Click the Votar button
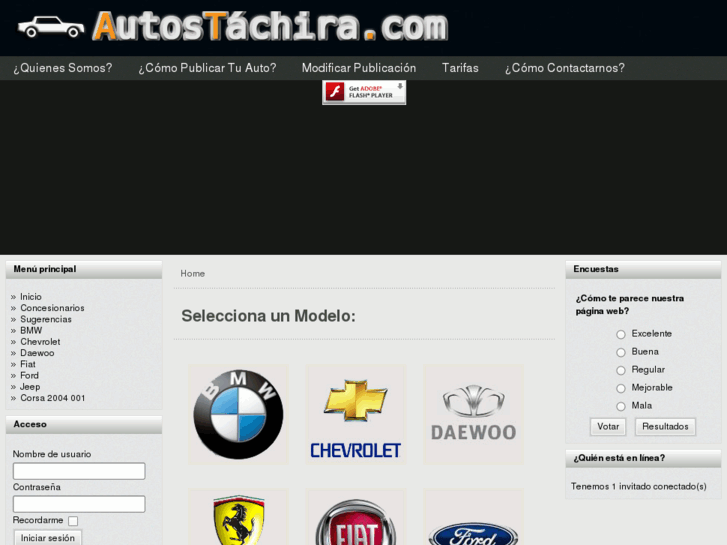 (608, 427)
